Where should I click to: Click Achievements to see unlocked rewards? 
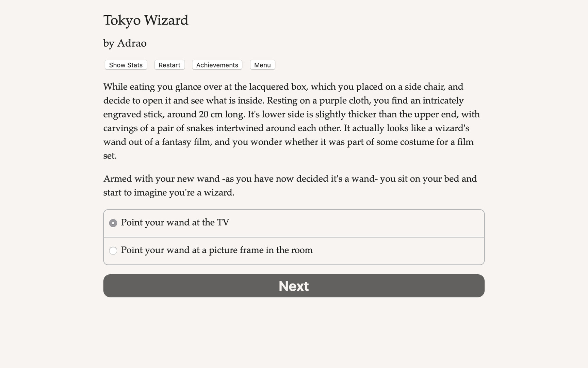217,65
